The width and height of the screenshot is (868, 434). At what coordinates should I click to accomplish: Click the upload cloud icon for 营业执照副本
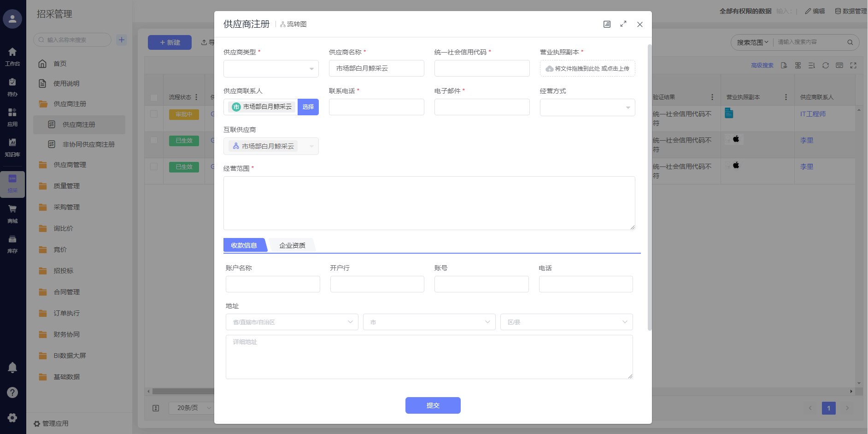(549, 69)
